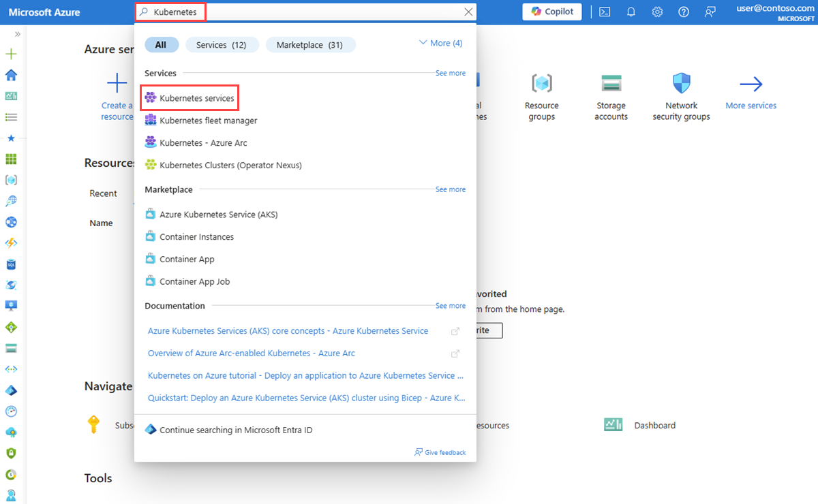Open Settings gear icon in top bar
Viewport: 818px width, 504px height.
657,12
